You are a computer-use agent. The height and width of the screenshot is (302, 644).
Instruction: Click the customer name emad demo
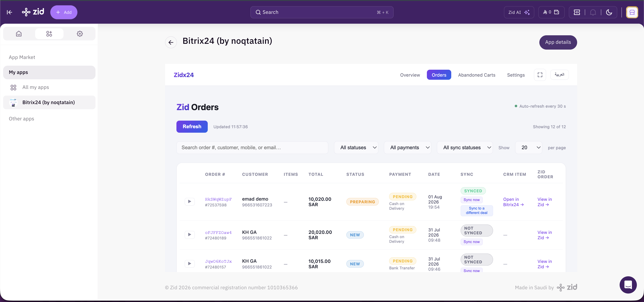(x=255, y=199)
